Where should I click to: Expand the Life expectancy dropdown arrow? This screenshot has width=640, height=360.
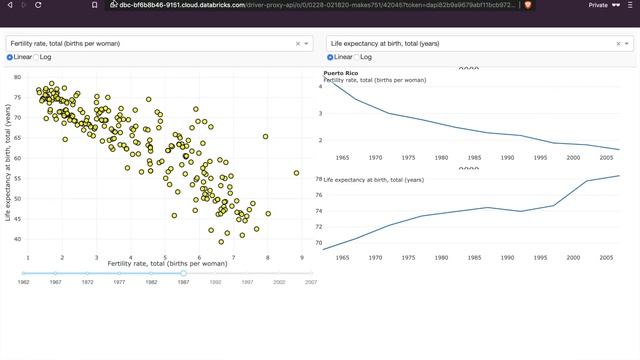coord(627,44)
